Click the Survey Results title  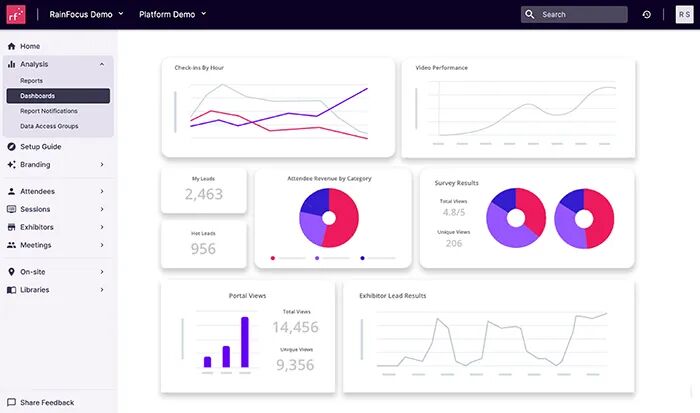(x=456, y=183)
